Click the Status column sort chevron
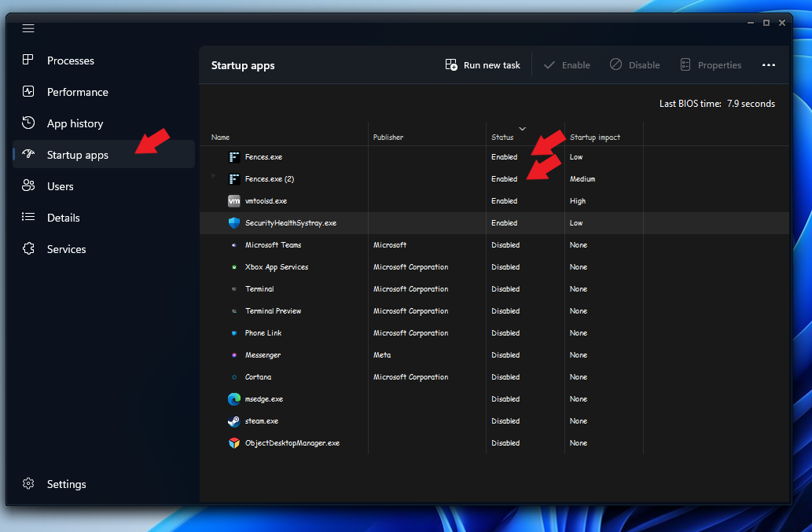812x532 pixels. (x=522, y=128)
